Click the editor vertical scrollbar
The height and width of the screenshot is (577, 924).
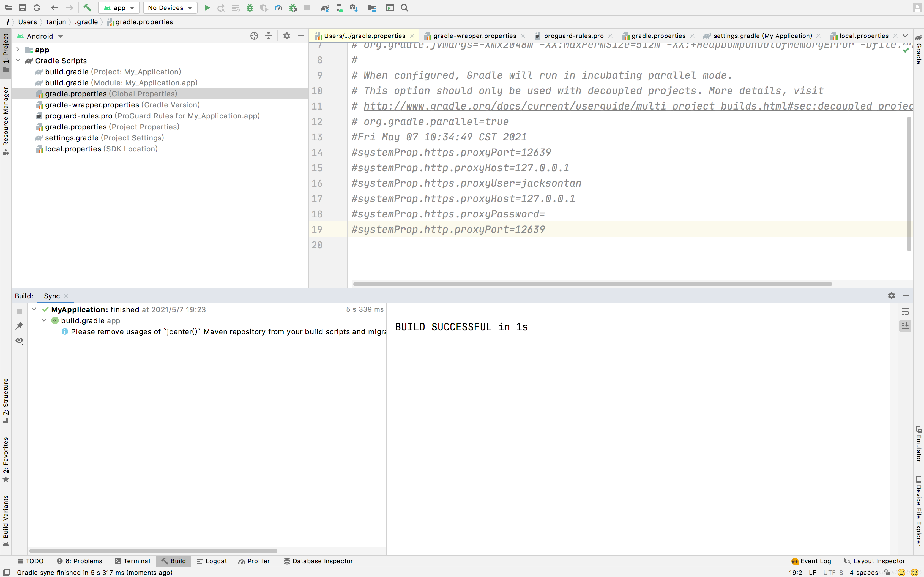[909, 184]
